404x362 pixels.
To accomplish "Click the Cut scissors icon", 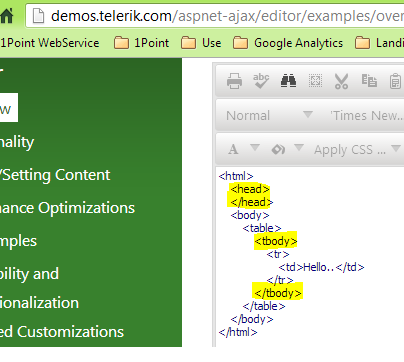I will [341, 81].
